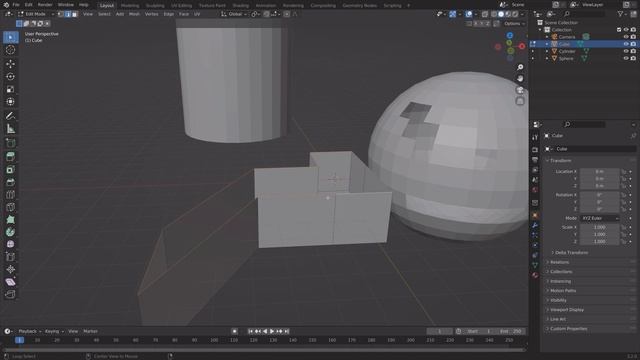The image size is (640, 360).
Task: Click the pan hand viewport icon
Action: [520, 78]
